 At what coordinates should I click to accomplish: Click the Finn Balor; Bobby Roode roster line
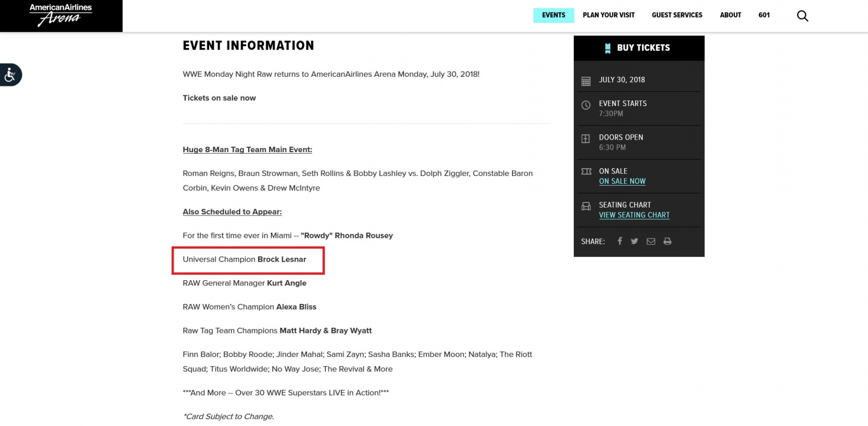point(357,362)
